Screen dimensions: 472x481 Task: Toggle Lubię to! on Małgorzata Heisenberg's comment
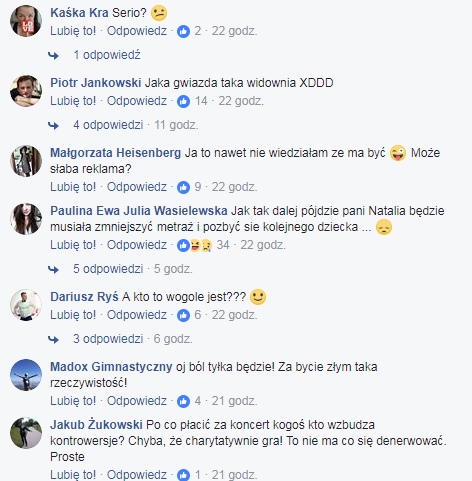73,187
